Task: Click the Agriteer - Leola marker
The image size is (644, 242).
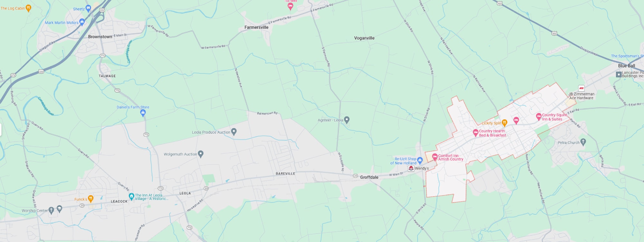Action: coord(347,120)
